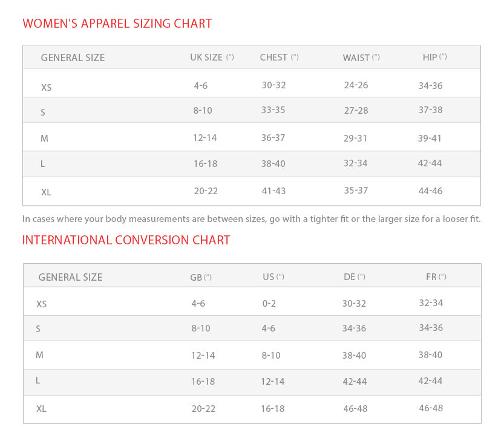Select the DE column header
The image size is (504, 447).
(354, 277)
